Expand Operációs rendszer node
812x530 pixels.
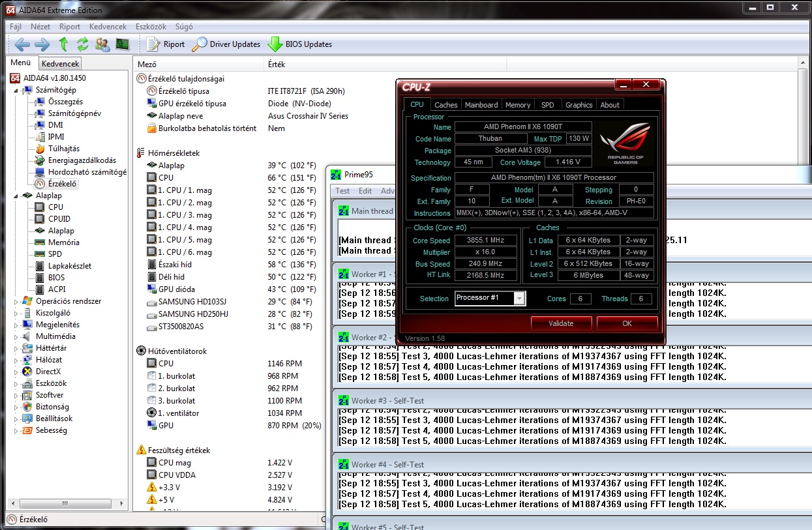(17, 301)
